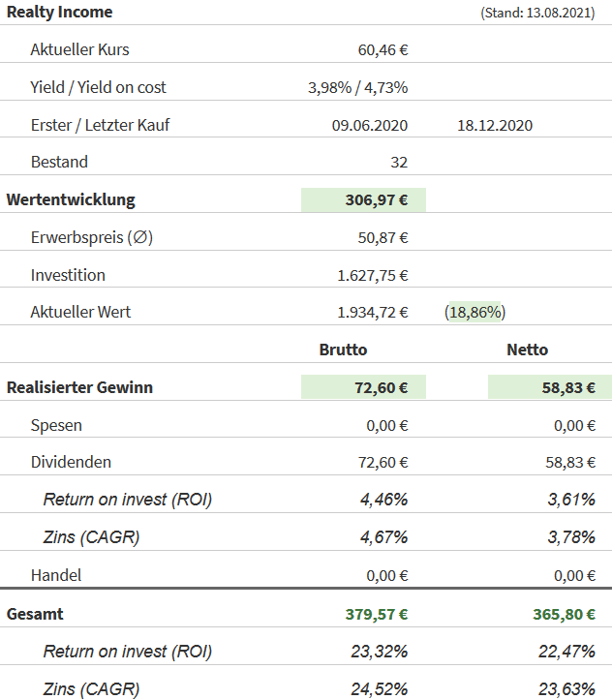
Task: Click the Handel row label
Action: pyautogui.click(x=56, y=575)
